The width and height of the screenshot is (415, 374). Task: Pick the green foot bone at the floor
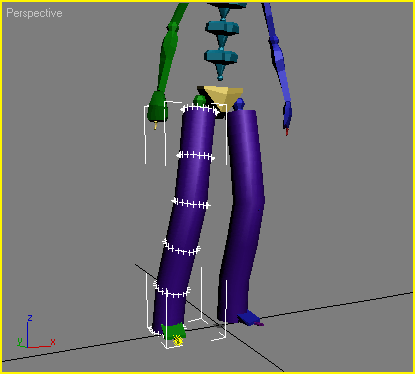173,331
